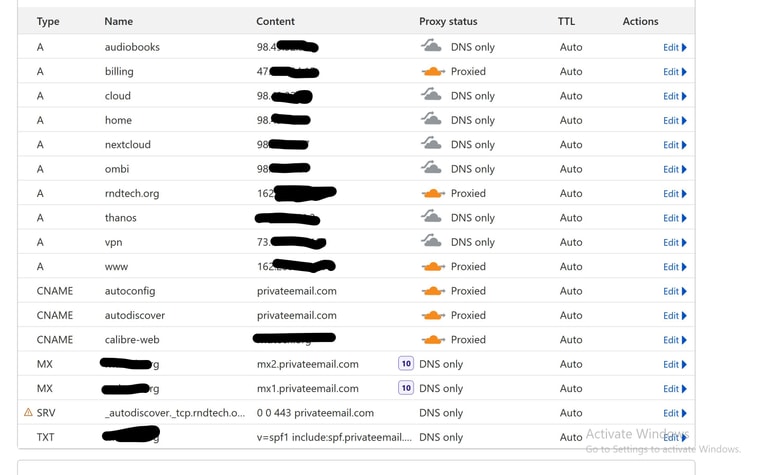
Task: Edit the audiobooks A record
Action: click(x=675, y=48)
